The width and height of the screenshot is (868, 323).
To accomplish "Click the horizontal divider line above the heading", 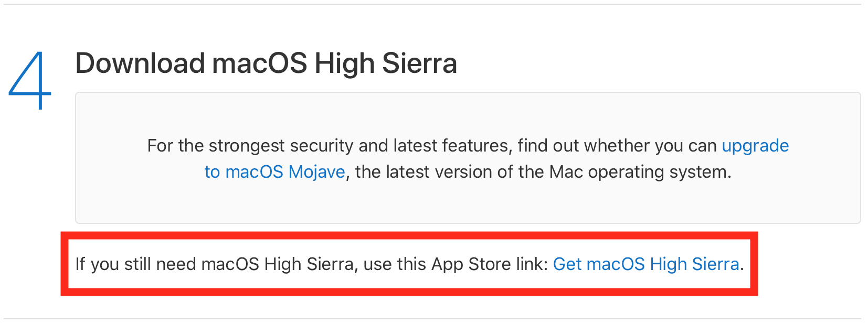I will 434,4.
